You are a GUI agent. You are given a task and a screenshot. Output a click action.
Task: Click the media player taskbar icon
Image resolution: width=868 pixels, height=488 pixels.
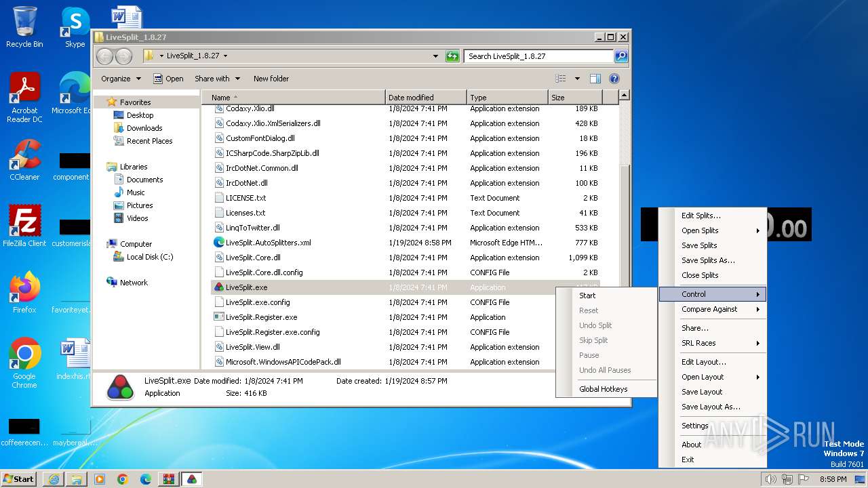[x=100, y=479]
